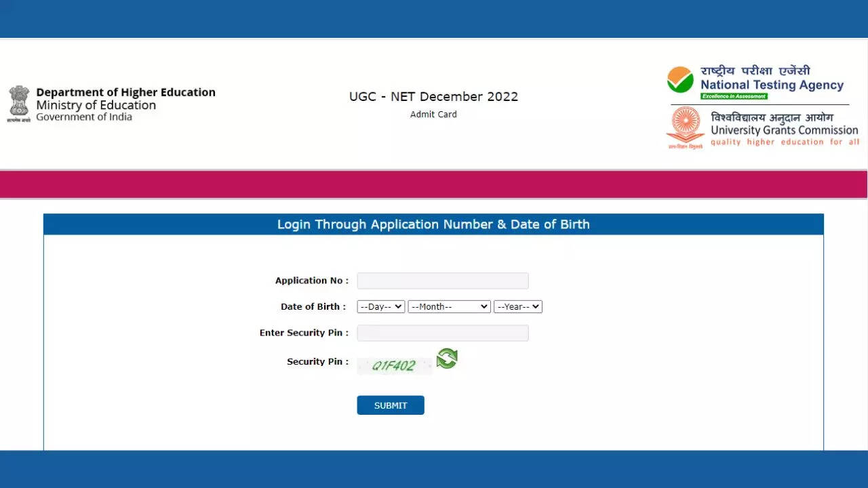
Task: Click the Department of Higher Education heading
Action: 125,92
